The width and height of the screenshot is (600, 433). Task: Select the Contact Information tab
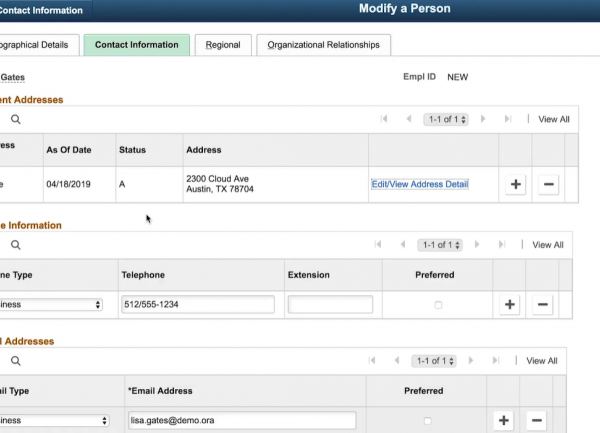click(137, 45)
